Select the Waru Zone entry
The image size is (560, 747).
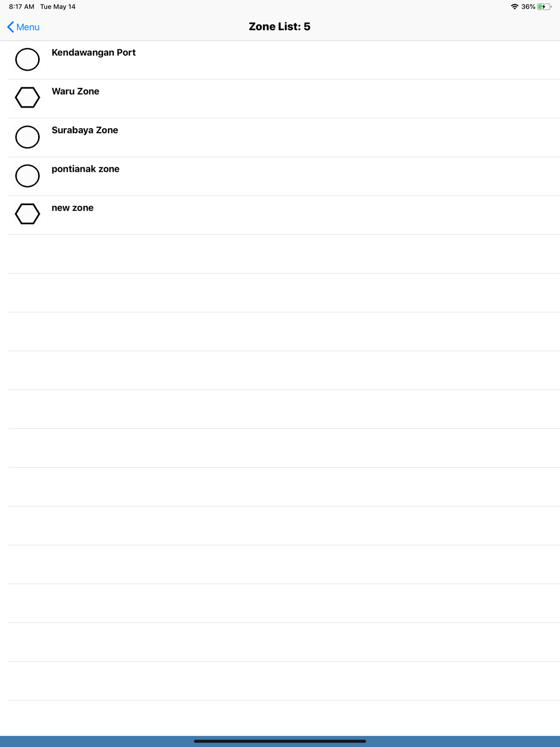click(76, 91)
